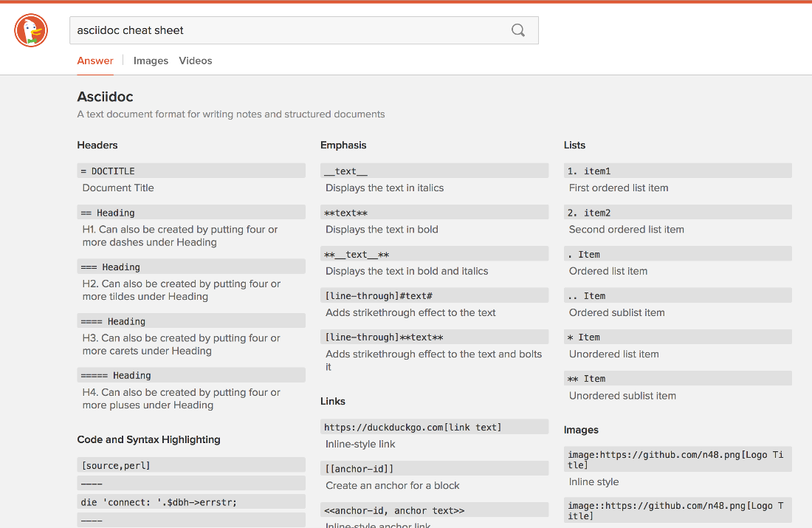Click the search field containing asciidoc cheat sheet
The width and height of the screenshot is (812, 528).
point(304,30)
